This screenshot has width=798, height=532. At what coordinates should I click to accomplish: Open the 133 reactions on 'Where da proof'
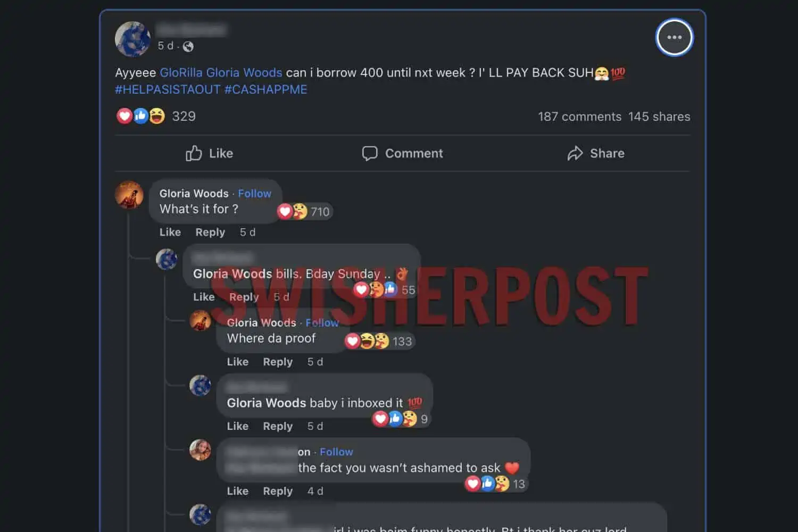(x=379, y=341)
